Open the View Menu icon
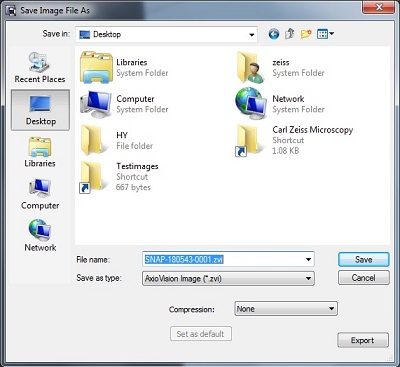400x367 pixels. tap(325, 34)
